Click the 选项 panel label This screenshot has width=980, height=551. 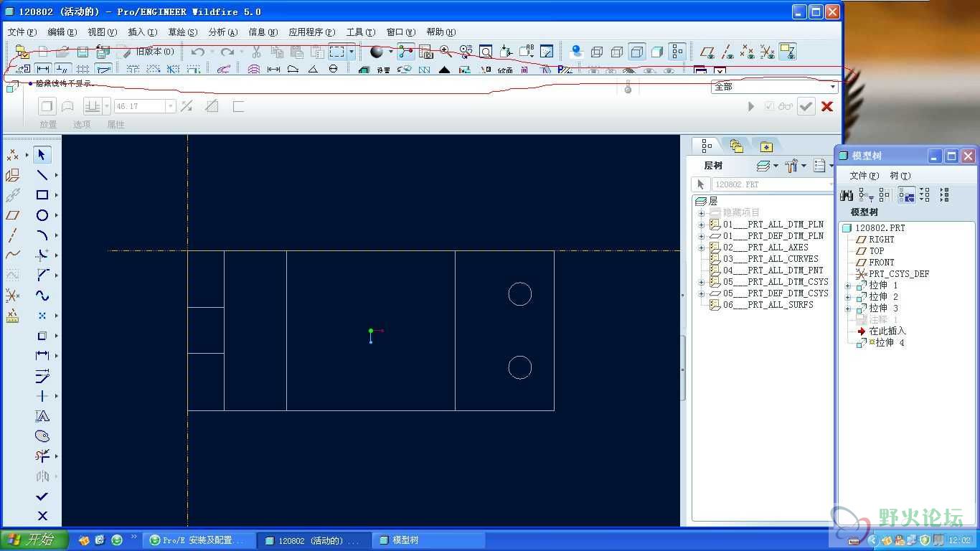[82, 124]
